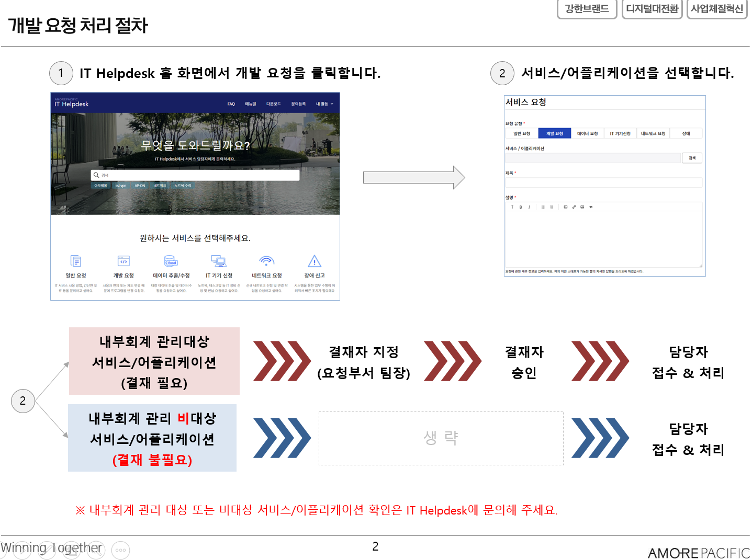The image size is (752, 560).
Task: Select the 데이터 추출/수정 Excel database icon
Action: [x=171, y=261]
